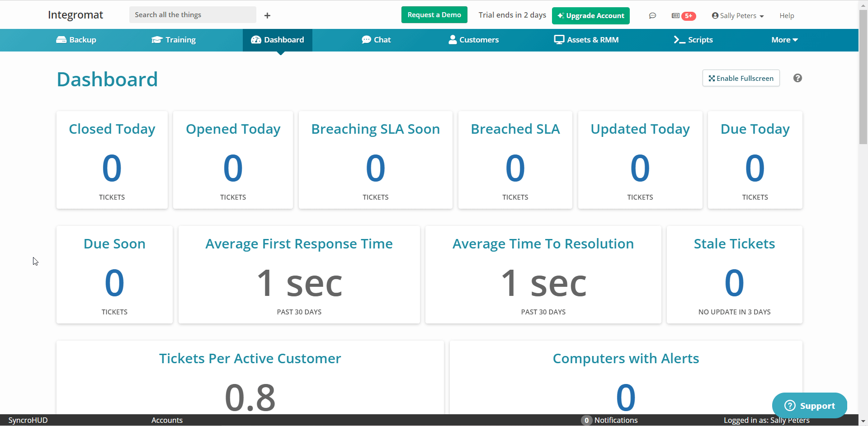Click the vertical page scrollbar thumb
Viewport: 868px width, 426px height.
point(863,77)
